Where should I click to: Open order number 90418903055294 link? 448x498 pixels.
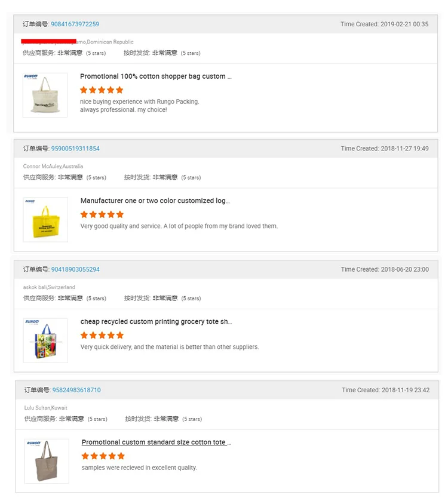pyautogui.click(x=75, y=269)
